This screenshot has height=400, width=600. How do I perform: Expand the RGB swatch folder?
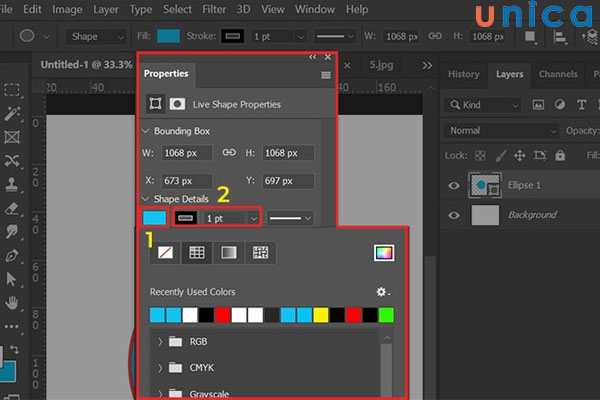(160, 341)
